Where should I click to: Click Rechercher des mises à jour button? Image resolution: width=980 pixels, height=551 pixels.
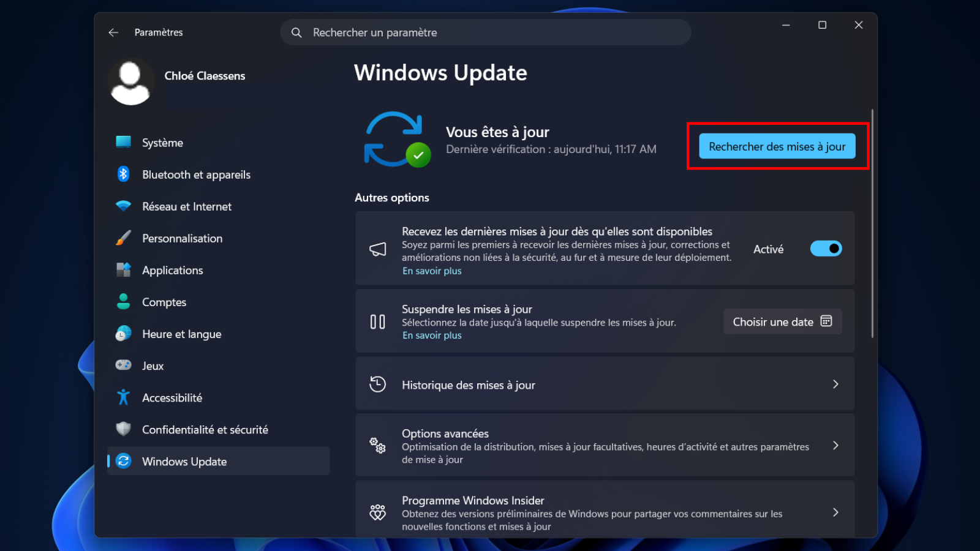[x=777, y=146]
